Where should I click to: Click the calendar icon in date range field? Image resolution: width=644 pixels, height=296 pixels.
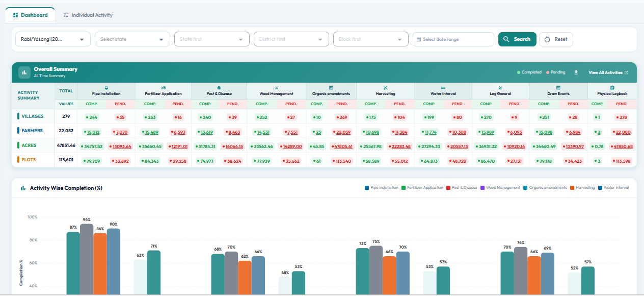pos(419,39)
